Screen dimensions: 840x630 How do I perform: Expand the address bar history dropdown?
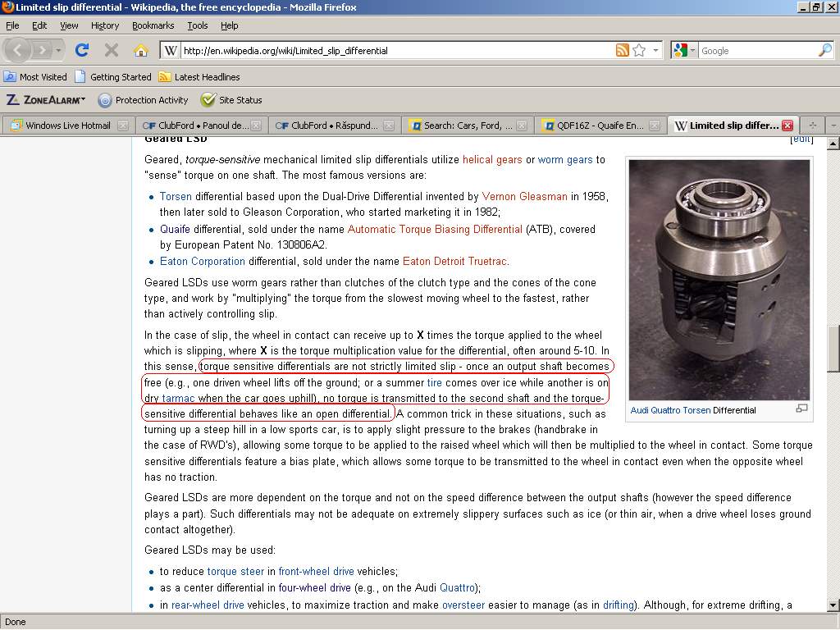656,50
